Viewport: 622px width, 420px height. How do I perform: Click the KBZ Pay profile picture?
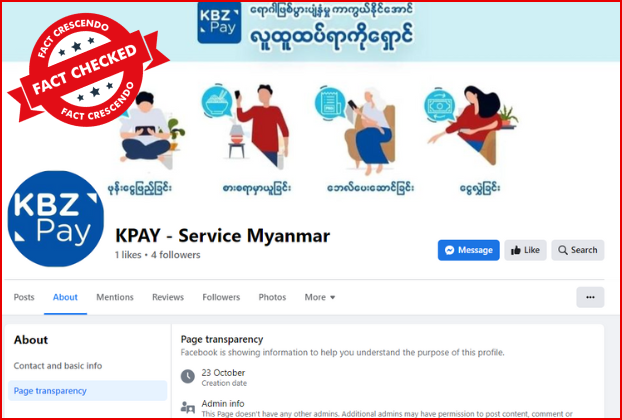click(56, 219)
